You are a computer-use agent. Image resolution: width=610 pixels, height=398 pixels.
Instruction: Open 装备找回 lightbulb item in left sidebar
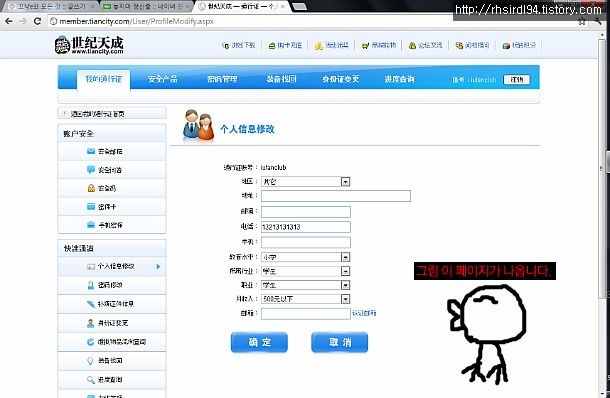coord(112,361)
